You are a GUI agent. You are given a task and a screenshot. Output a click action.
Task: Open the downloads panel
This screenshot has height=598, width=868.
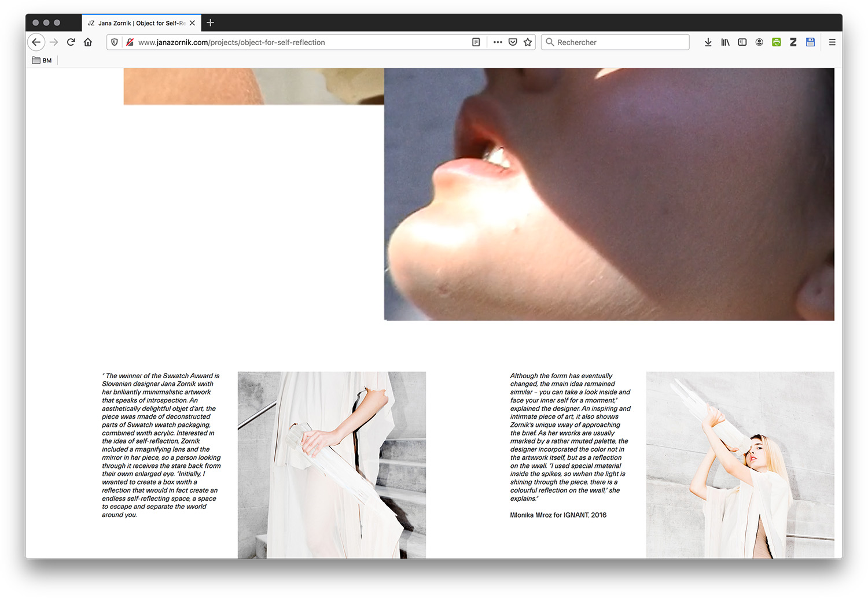(708, 42)
